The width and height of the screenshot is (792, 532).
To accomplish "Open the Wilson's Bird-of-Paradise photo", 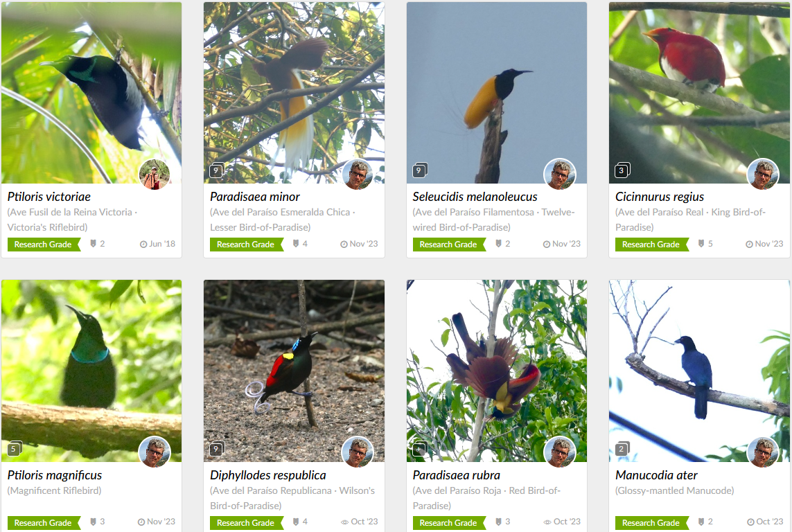I will pos(294,371).
